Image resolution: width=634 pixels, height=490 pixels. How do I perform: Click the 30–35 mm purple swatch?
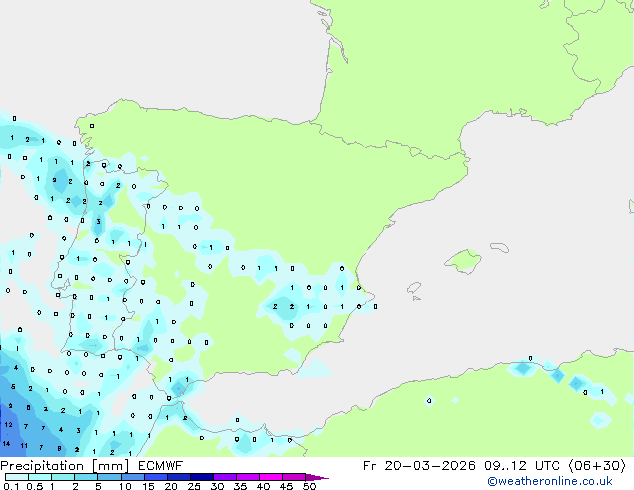click(x=224, y=477)
